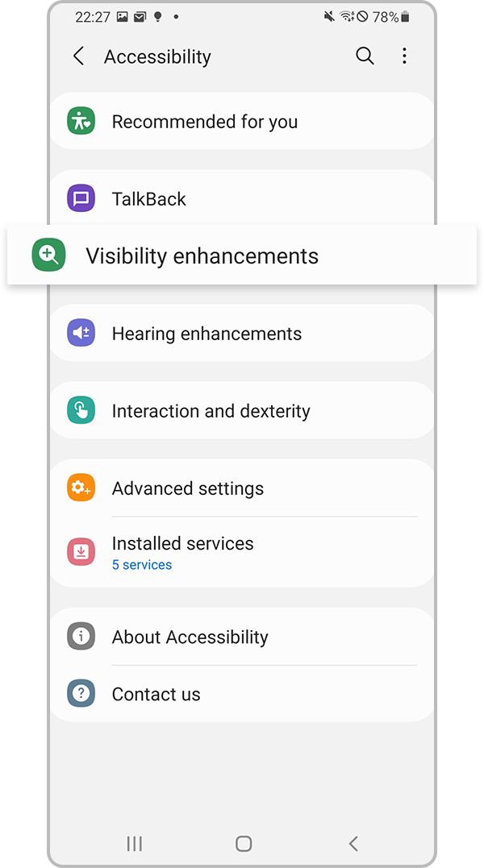Viewport: 484px width, 868px height.
Task: Tap the pink Installed services icon
Action: [81, 552]
